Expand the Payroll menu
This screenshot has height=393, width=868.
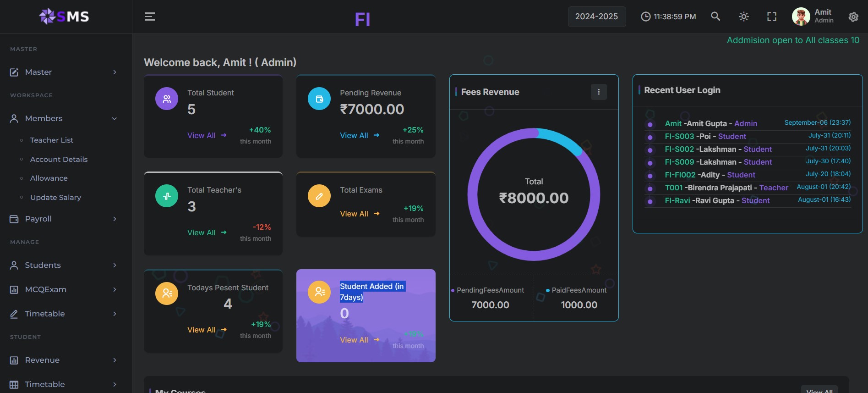click(x=63, y=219)
